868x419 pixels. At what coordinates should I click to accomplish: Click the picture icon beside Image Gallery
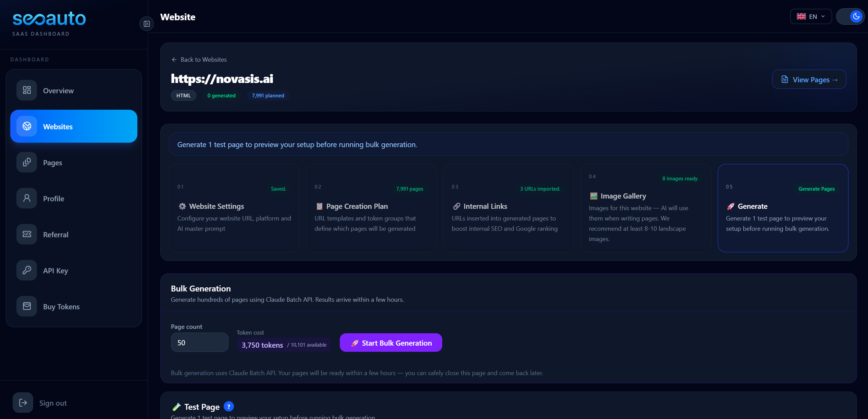594,196
